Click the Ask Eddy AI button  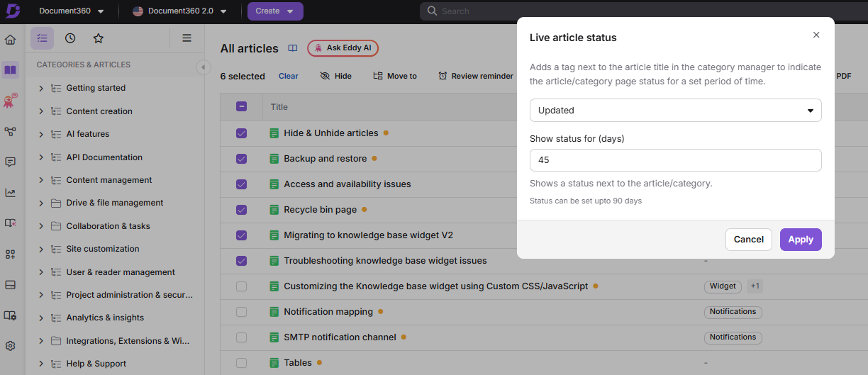click(343, 48)
